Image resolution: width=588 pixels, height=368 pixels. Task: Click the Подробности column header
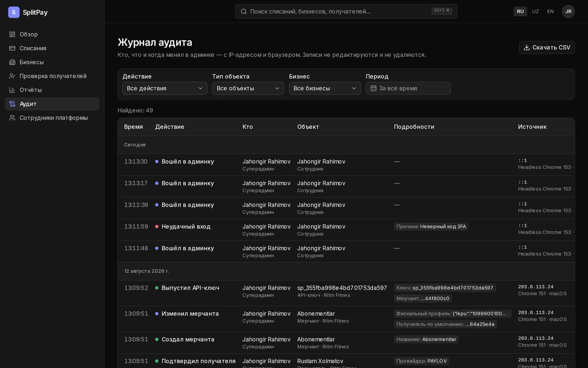point(414,127)
